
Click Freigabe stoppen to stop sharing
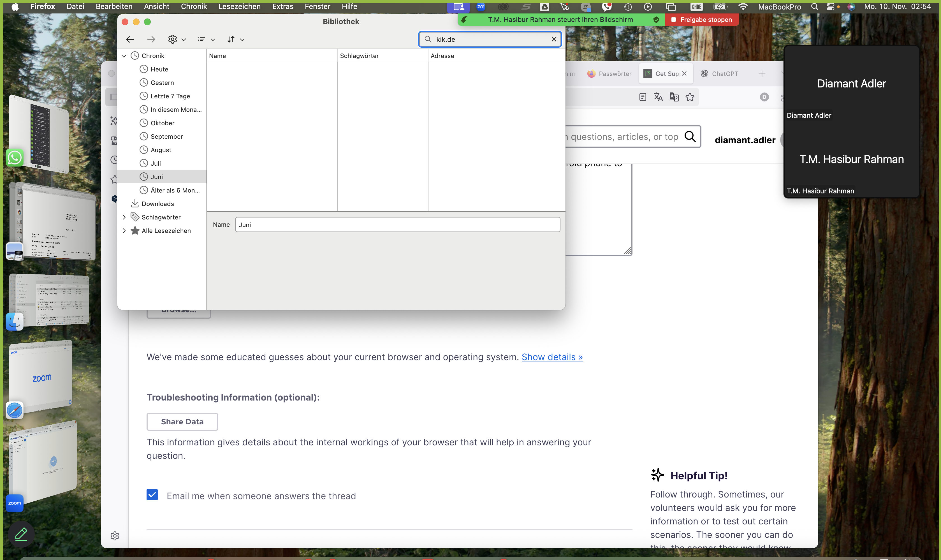(702, 20)
